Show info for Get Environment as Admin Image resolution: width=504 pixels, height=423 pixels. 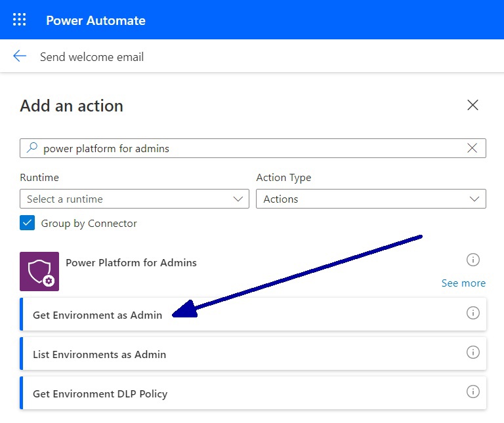(x=472, y=313)
